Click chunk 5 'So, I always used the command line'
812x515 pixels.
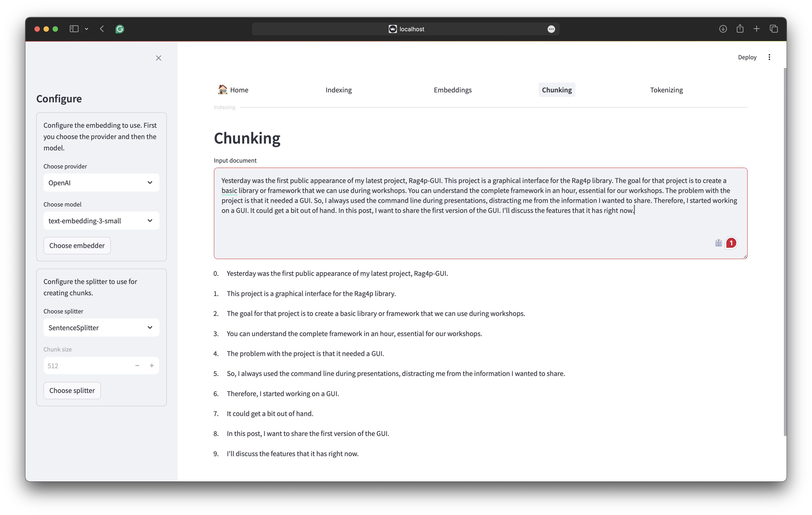pos(396,373)
